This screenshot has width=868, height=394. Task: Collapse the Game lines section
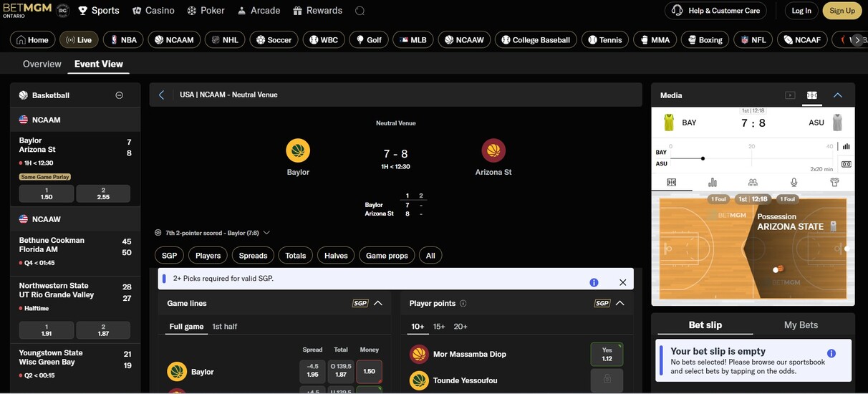coord(378,303)
